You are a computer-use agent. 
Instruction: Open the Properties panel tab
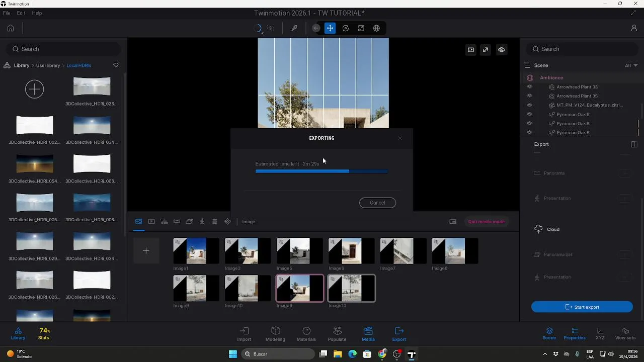point(575,334)
